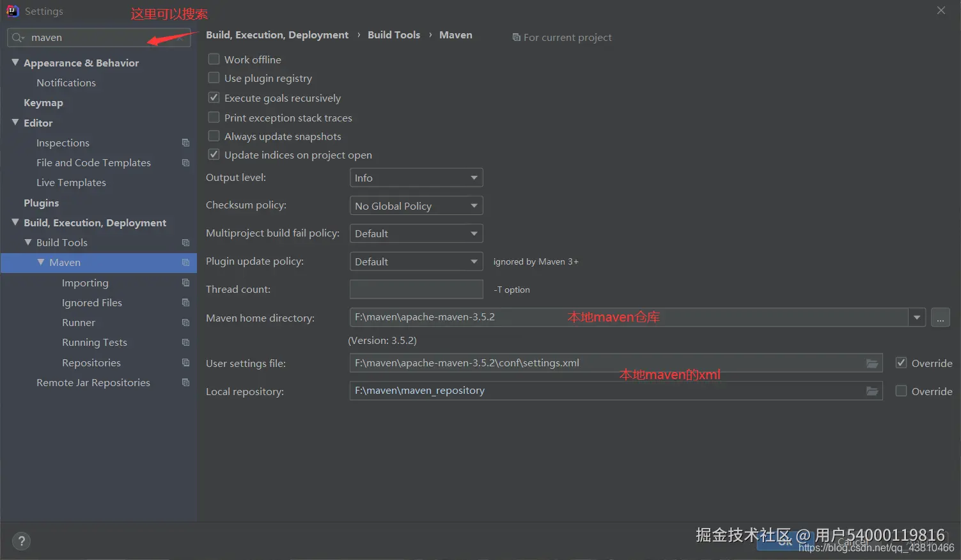Click the IntelliJ IDEA logo in title bar
961x560 pixels.
12,11
